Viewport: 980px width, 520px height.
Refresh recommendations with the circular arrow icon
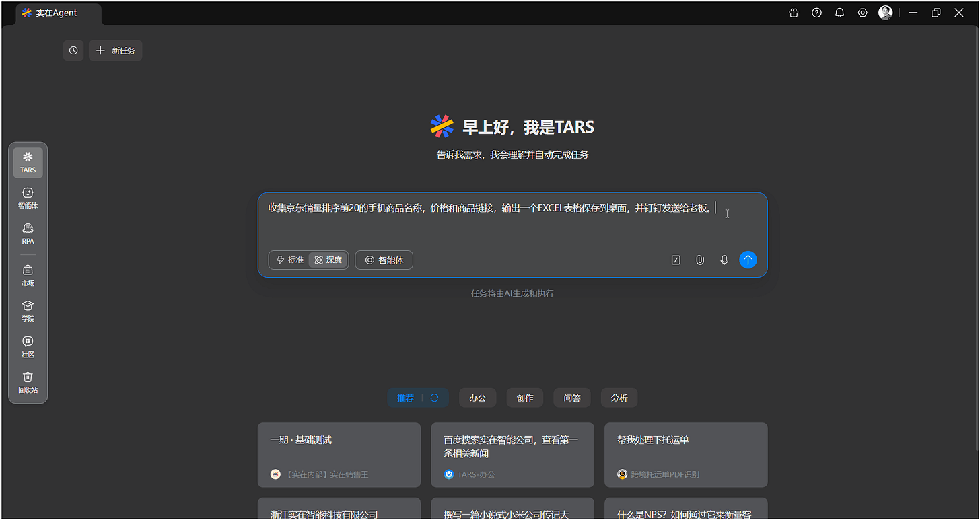pos(434,398)
